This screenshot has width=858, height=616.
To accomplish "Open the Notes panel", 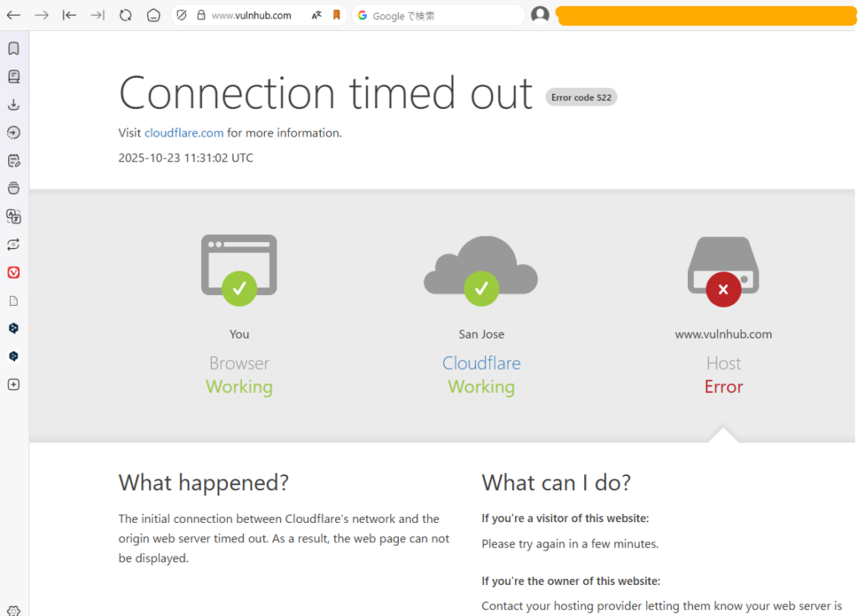I will [x=13, y=160].
